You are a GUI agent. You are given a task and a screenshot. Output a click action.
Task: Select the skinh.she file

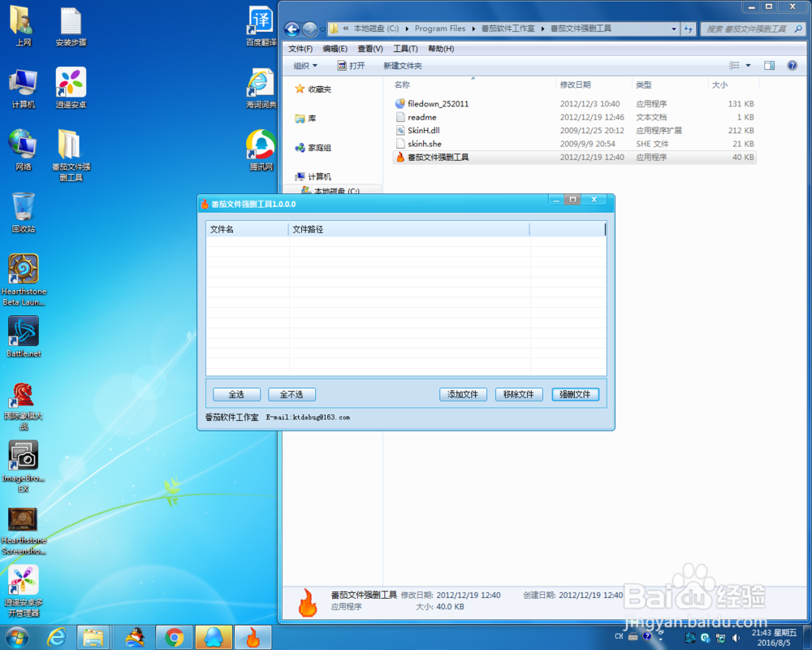tap(574, 144)
